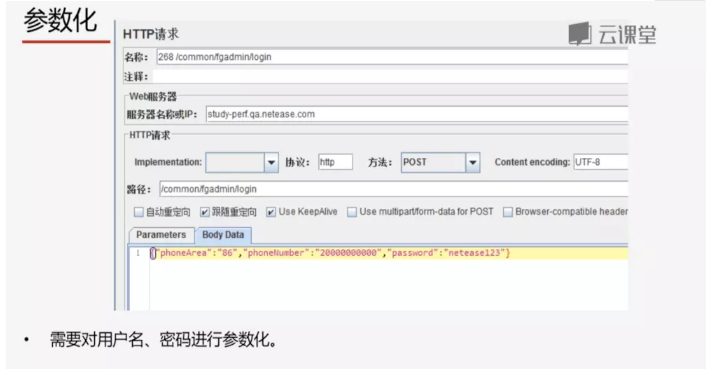This screenshot has height=369, width=709.
Task: Click the 名称 name input field
Action: 392,57
